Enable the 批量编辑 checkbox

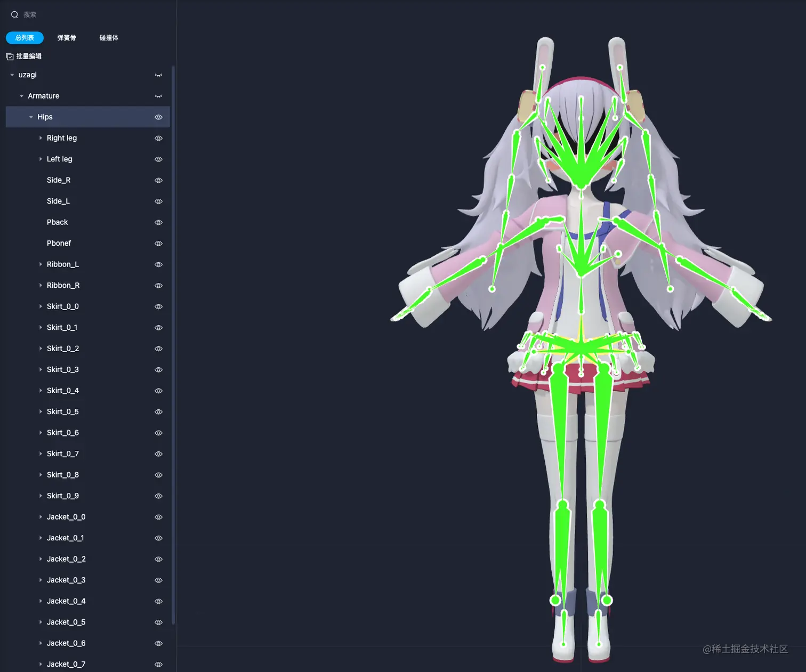coord(10,56)
